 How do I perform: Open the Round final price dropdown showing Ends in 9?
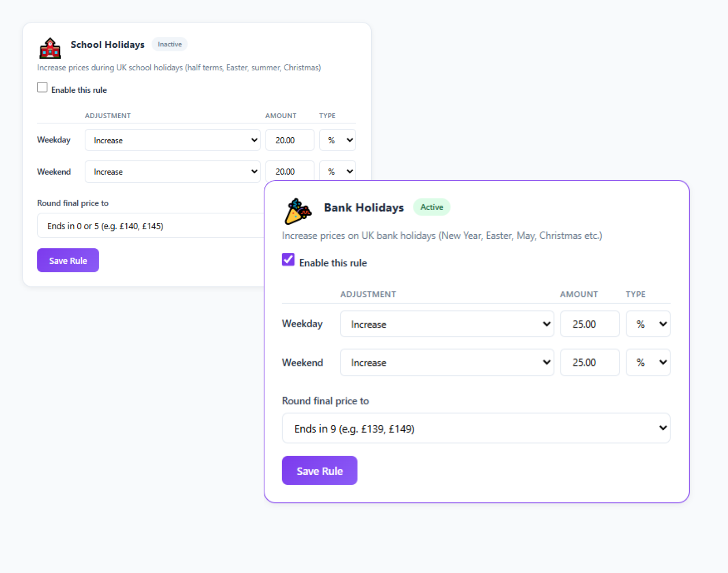pos(476,428)
